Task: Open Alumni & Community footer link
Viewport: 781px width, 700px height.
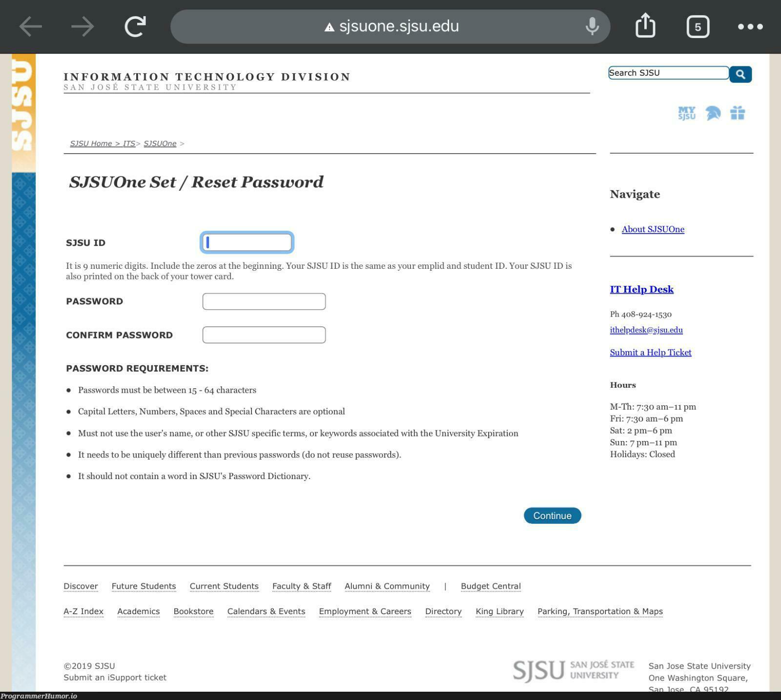Action: point(387,586)
